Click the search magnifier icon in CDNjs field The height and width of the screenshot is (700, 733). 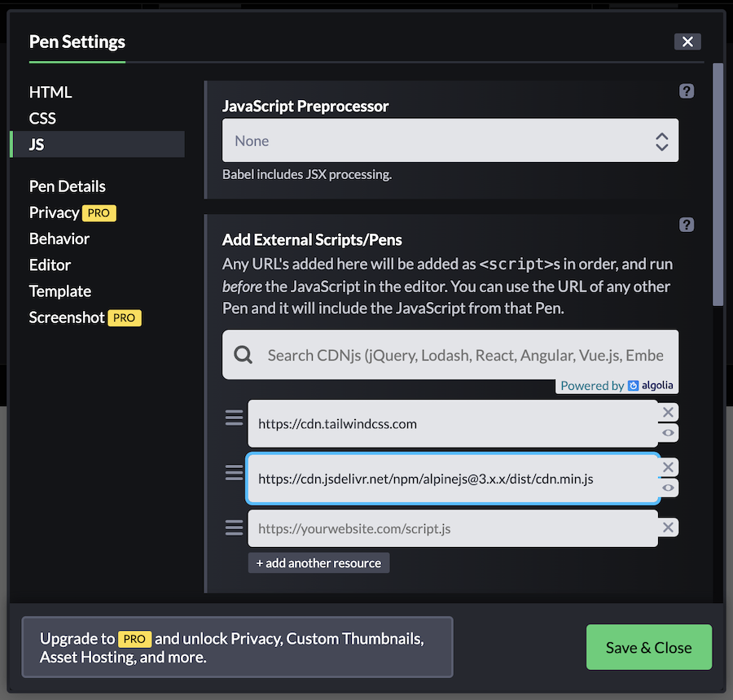click(243, 355)
